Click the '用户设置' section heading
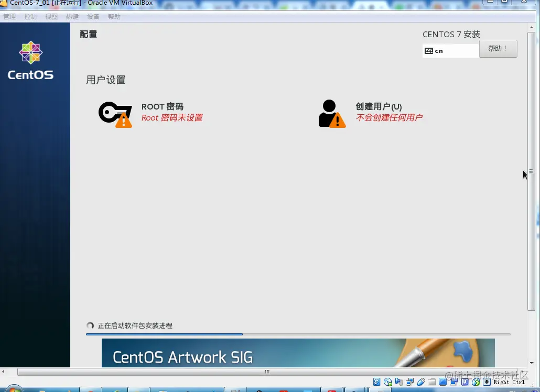This screenshot has width=540, height=392. click(106, 80)
